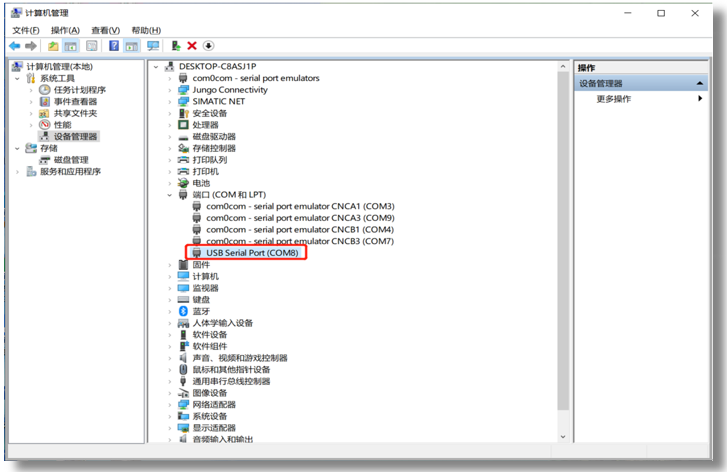Viewport: 727px width, 472px height.
Task: Click 固件 category icon
Action: pos(184,265)
